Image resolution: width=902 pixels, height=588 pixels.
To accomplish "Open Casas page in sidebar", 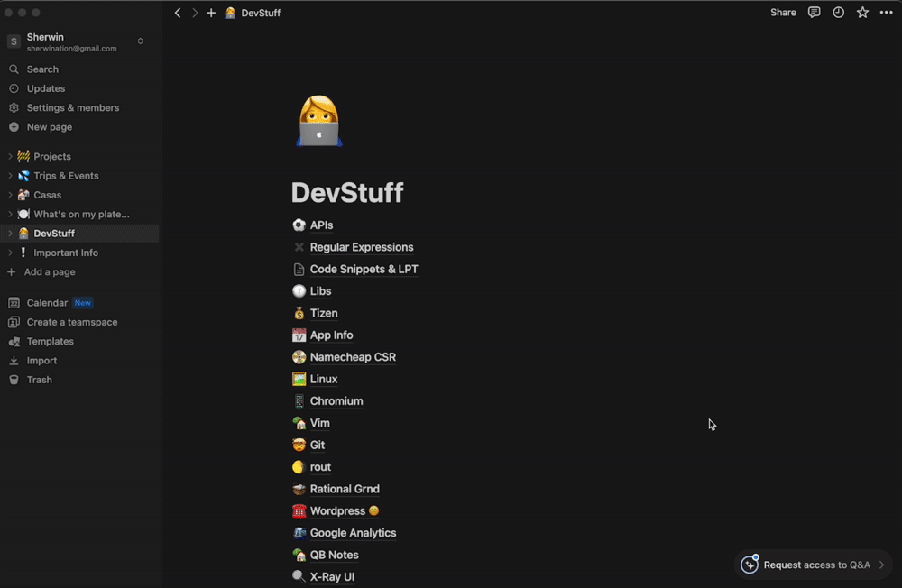I will click(47, 195).
